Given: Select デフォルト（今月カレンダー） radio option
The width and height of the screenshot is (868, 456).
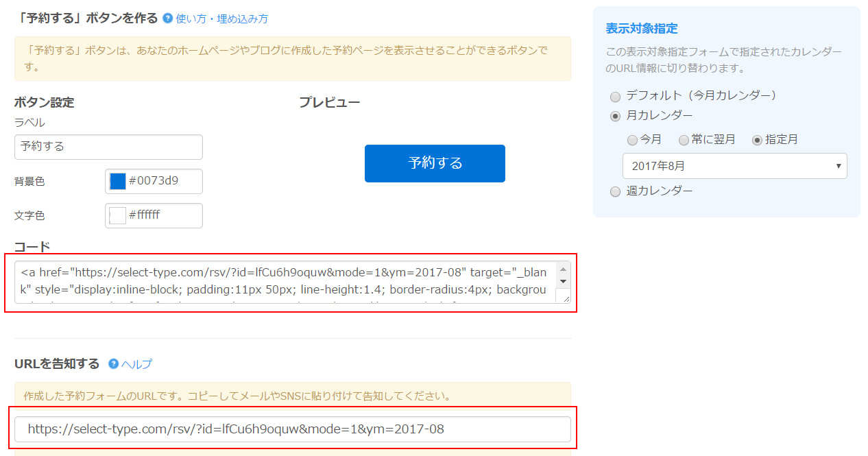Looking at the screenshot, I should tap(615, 97).
